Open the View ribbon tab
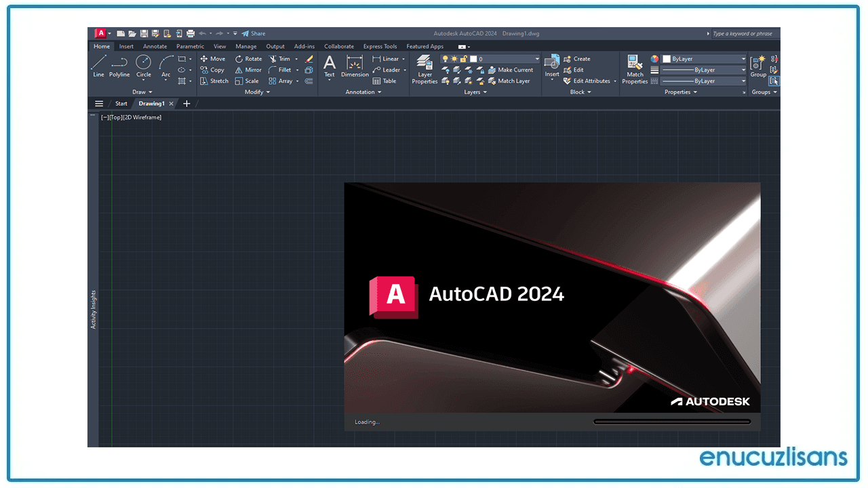Screen dimensions: 868x488 click(220, 47)
